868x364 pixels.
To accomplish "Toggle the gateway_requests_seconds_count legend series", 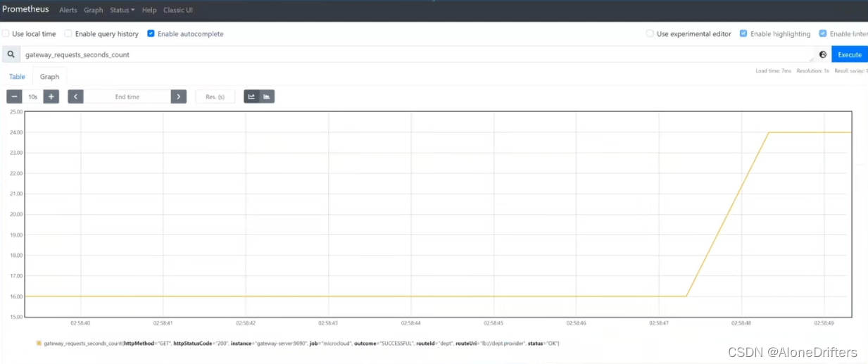I will (301, 343).
